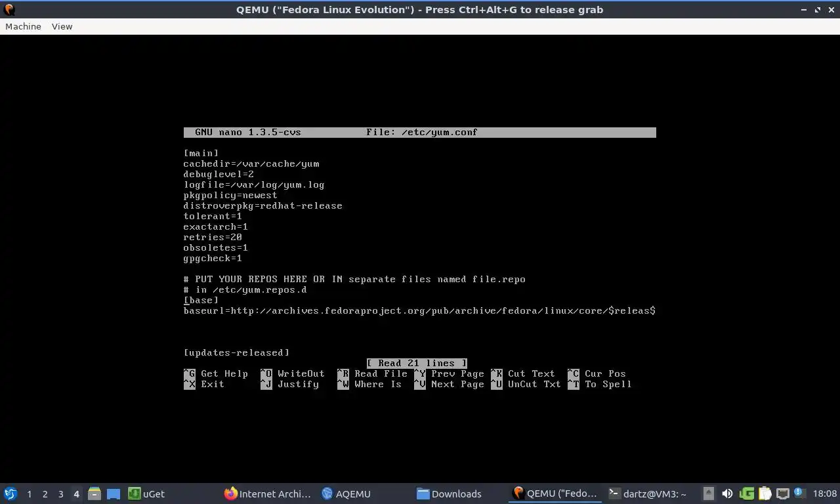Switch to the Internet Archive Firefox window
Screen dimensions: 840x504
coord(268,493)
